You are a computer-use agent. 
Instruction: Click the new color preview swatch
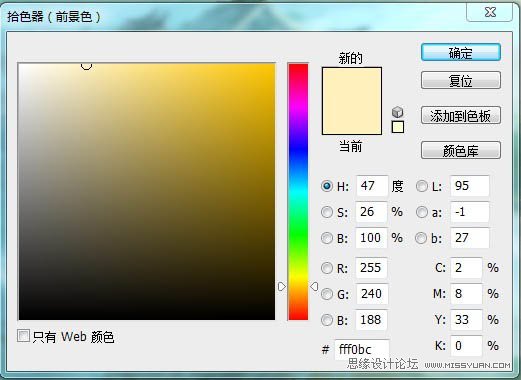pos(352,84)
